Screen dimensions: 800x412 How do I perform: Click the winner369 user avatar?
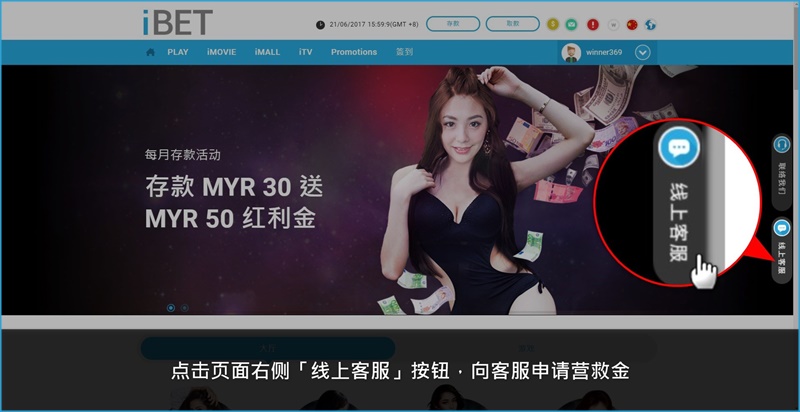pyautogui.click(x=571, y=53)
